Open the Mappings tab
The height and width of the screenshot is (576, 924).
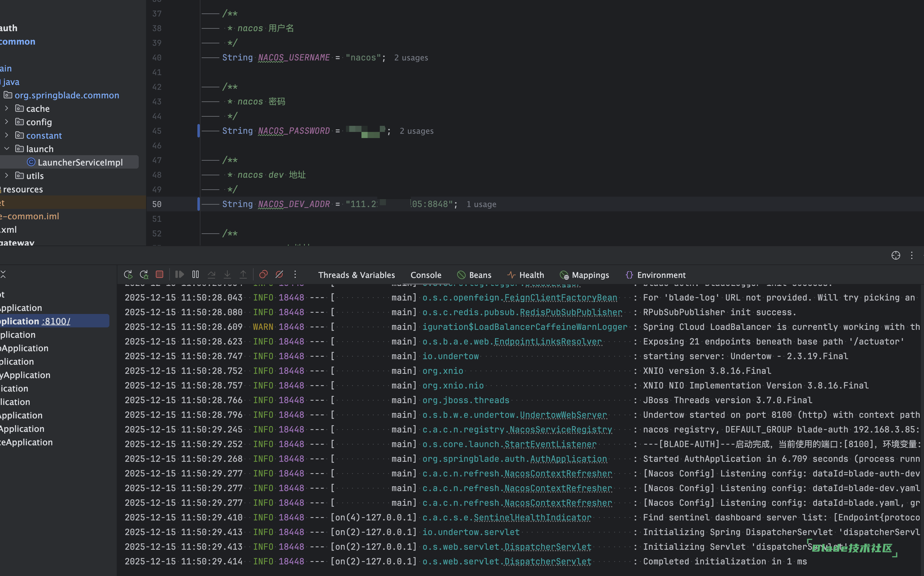click(585, 275)
